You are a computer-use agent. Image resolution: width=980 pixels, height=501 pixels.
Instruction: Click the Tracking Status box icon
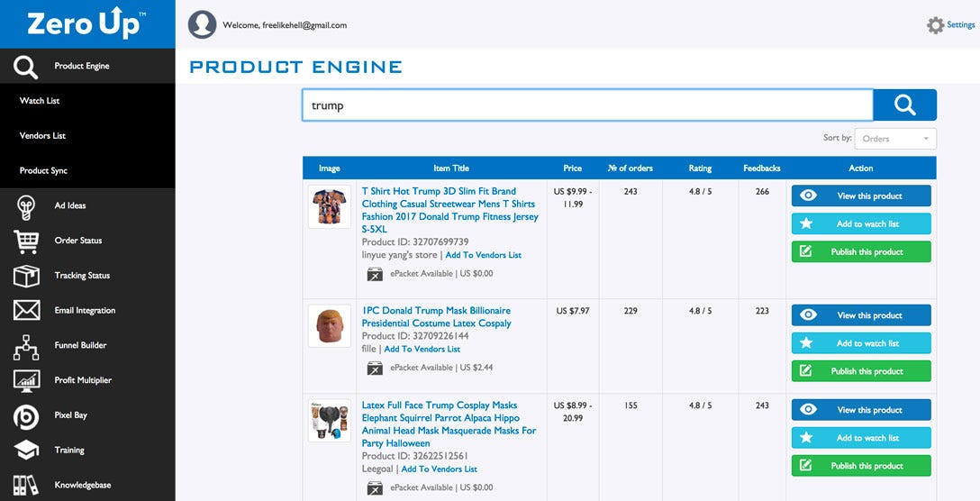point(26,276)
